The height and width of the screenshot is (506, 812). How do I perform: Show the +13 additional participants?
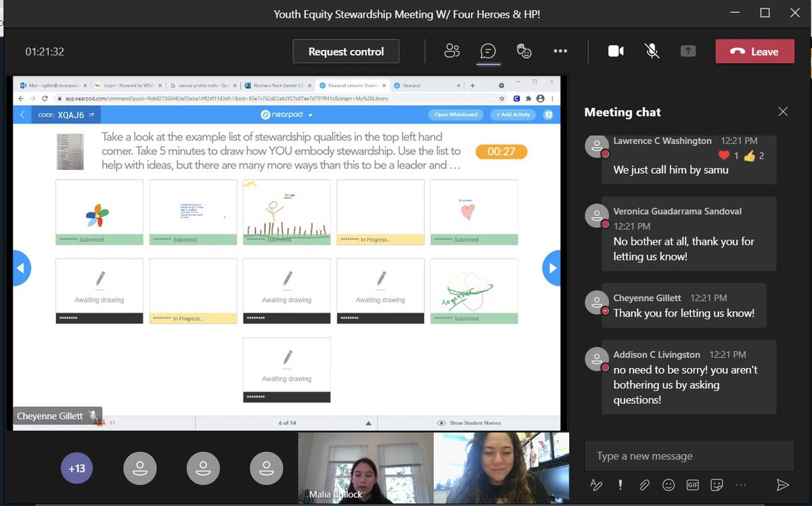point(77,468)
